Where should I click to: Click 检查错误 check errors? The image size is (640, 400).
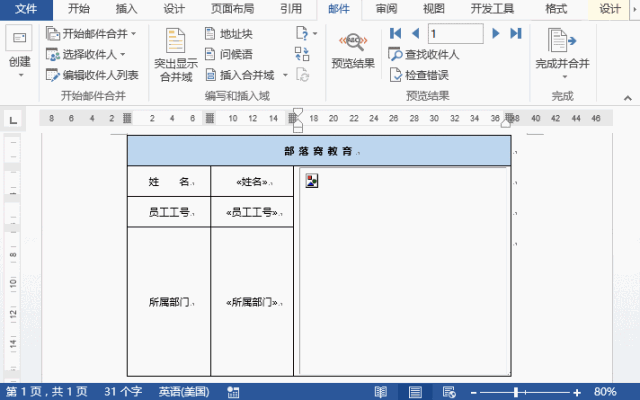(x=419, y=75)
